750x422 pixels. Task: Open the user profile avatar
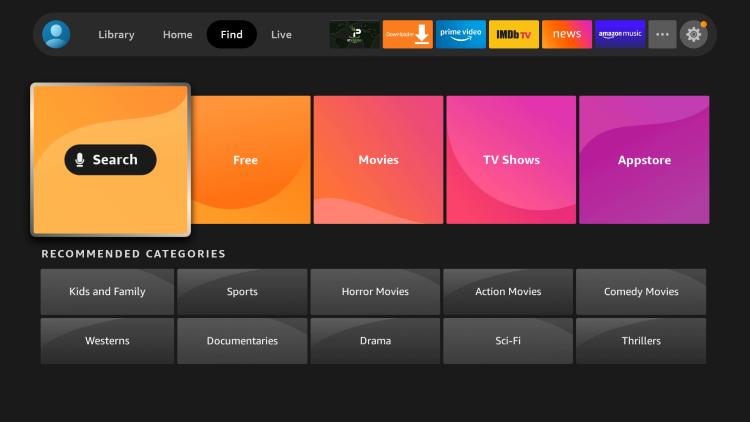pyautogui.click(x=56, y=34)
